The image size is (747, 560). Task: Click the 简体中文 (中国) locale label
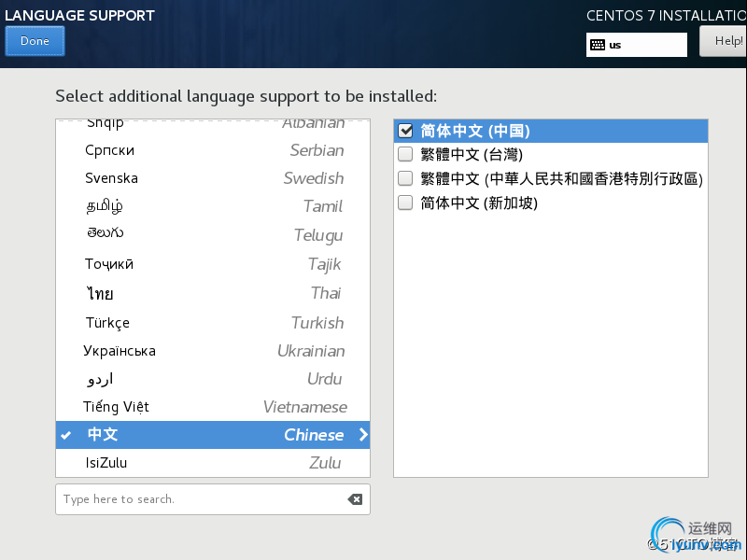click(x=475, y=131)
